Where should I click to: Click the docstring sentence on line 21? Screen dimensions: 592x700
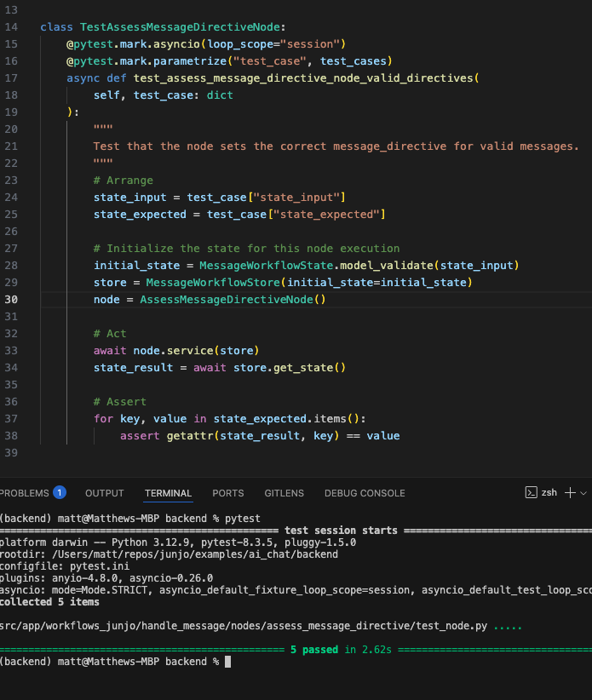(x=336, y=146)
